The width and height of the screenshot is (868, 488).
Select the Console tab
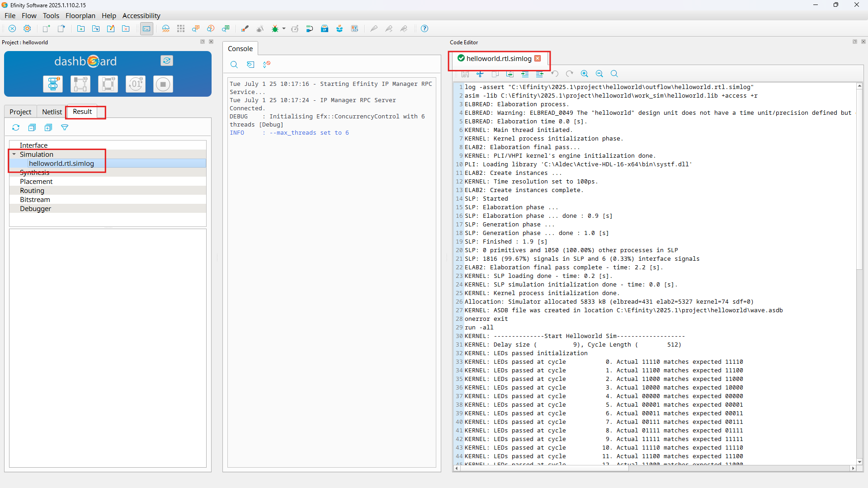(240, 48)
